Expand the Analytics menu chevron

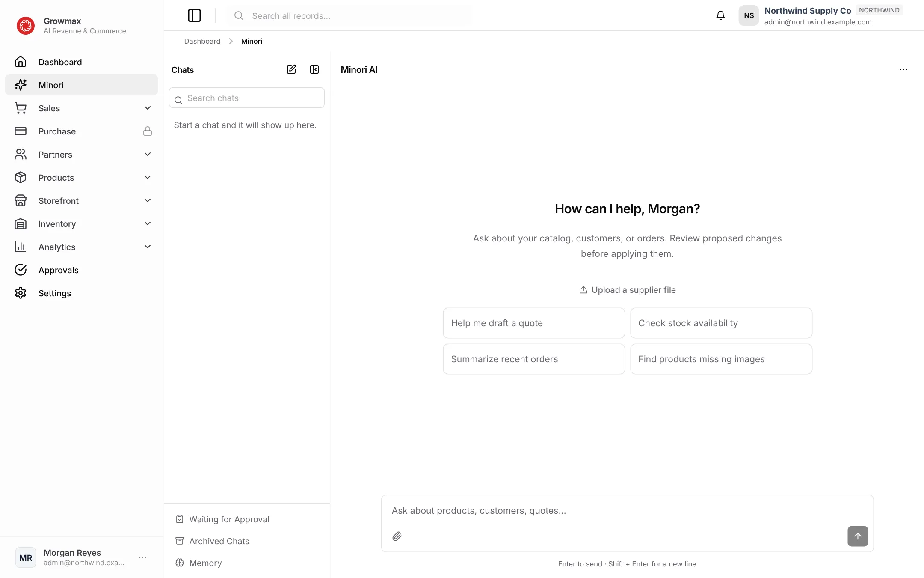pos(148,247)
